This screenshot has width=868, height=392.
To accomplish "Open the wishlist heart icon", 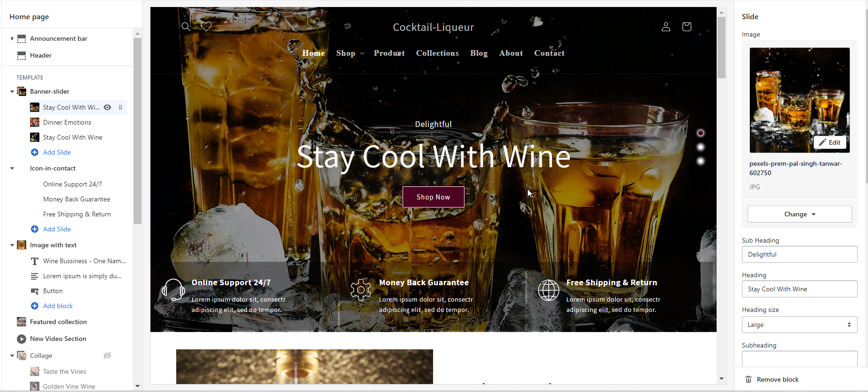I will coord(206,27).
